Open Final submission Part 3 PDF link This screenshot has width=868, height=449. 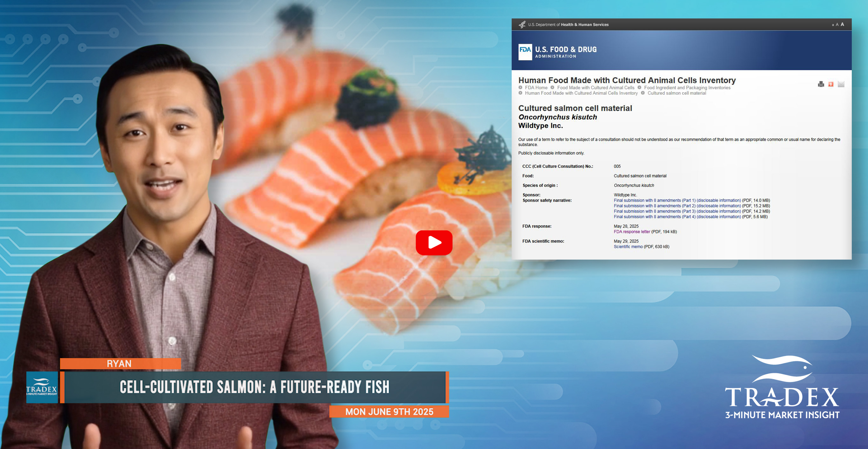(x=677, y=211)
